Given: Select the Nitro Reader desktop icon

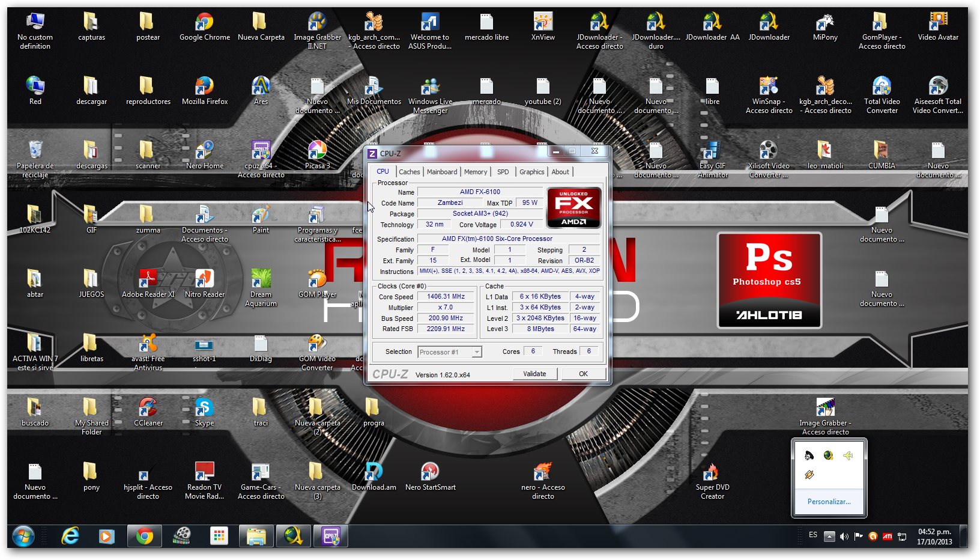Looking at the screenshot, I should pos(205,284).
